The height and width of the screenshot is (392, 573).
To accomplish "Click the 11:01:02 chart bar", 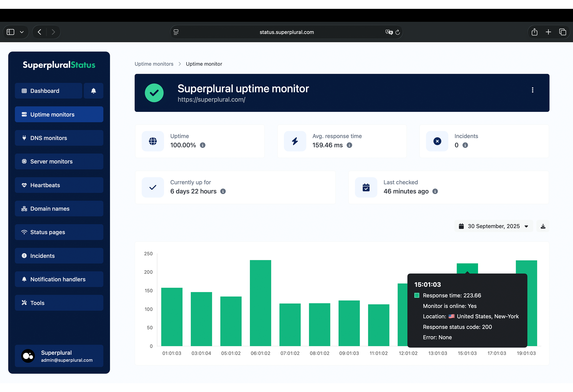I will coord(379,325).
